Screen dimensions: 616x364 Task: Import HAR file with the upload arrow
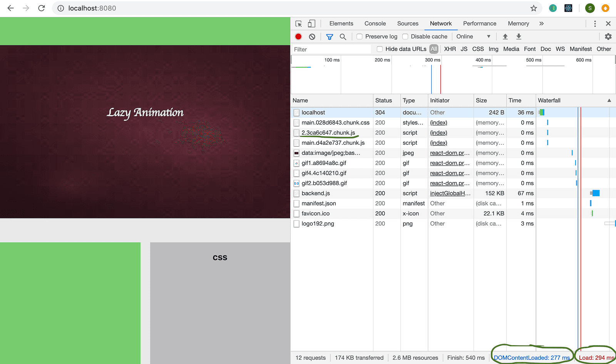(505, 37)
